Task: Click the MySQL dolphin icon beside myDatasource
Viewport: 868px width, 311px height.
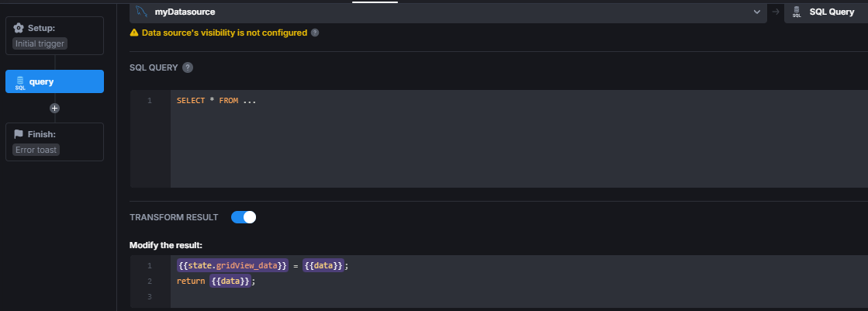Action: (141, 12)
